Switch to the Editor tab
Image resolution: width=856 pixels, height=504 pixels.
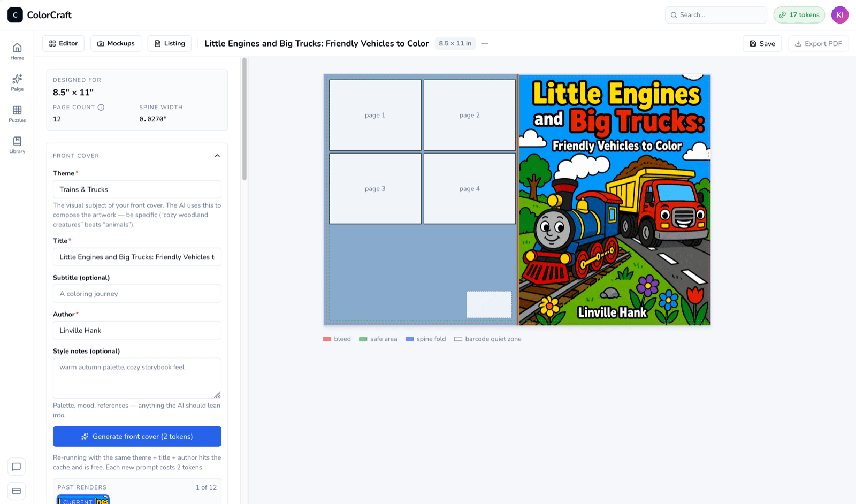click(x=63, y=43)
